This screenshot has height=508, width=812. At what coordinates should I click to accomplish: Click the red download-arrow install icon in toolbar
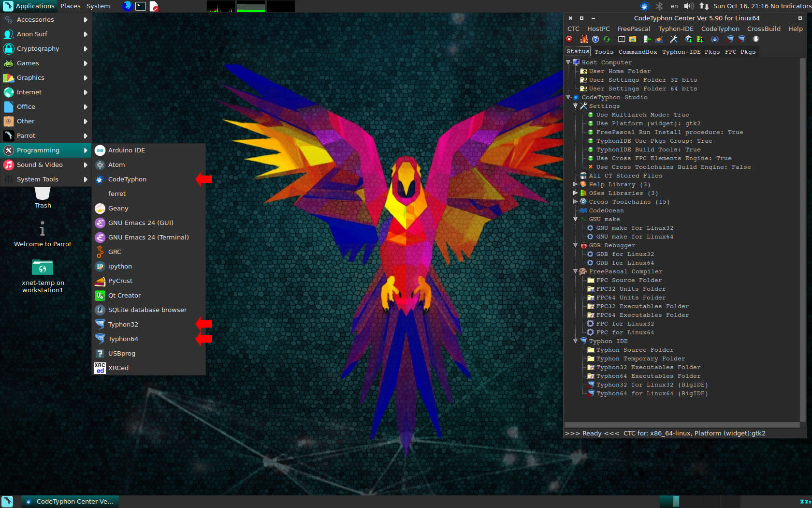[x=584, y=39]
